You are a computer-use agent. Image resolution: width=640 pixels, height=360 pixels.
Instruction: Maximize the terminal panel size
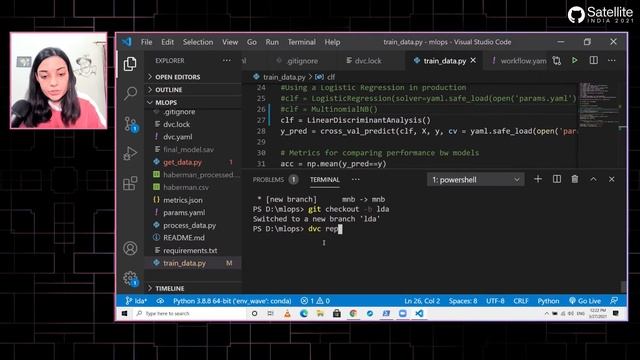593,179
